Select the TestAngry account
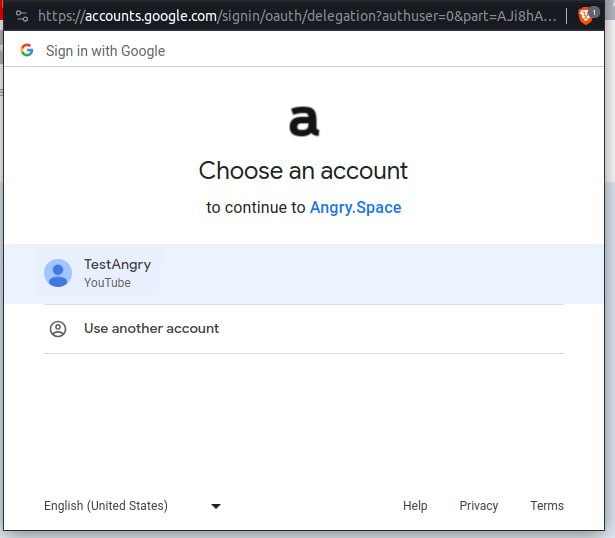This screenshot has height=538, width=615. tap(304, 274)
